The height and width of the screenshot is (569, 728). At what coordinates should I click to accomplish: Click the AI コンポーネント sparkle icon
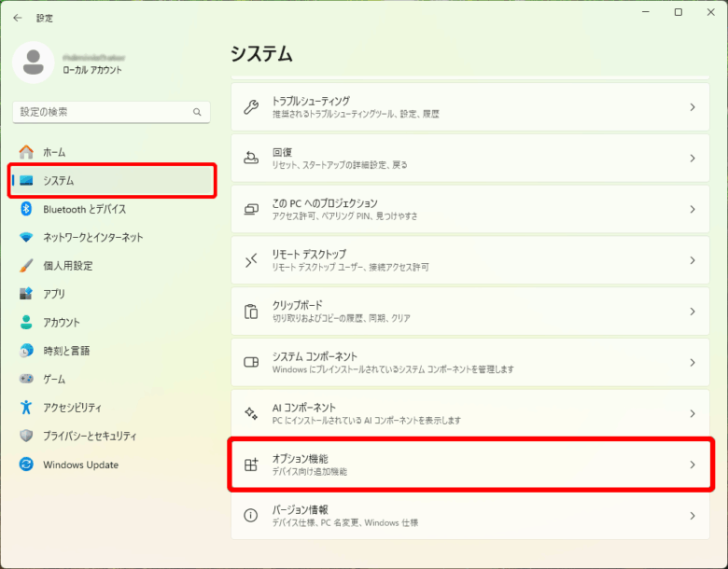pos(251,413)
